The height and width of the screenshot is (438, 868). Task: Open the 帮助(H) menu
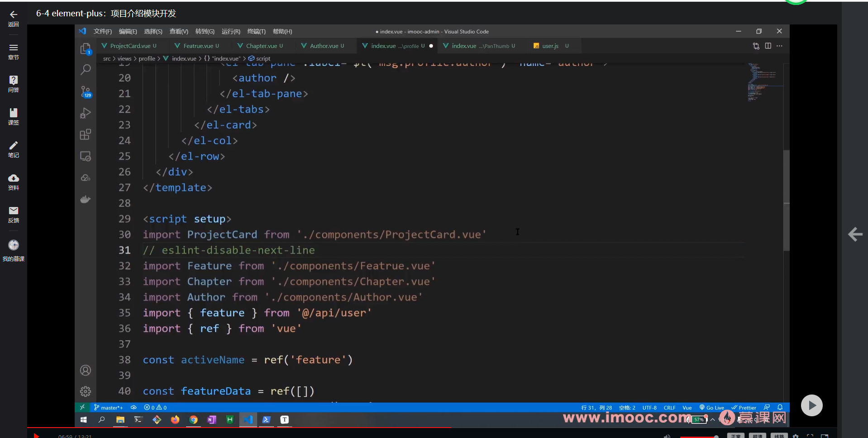[282, 31]
